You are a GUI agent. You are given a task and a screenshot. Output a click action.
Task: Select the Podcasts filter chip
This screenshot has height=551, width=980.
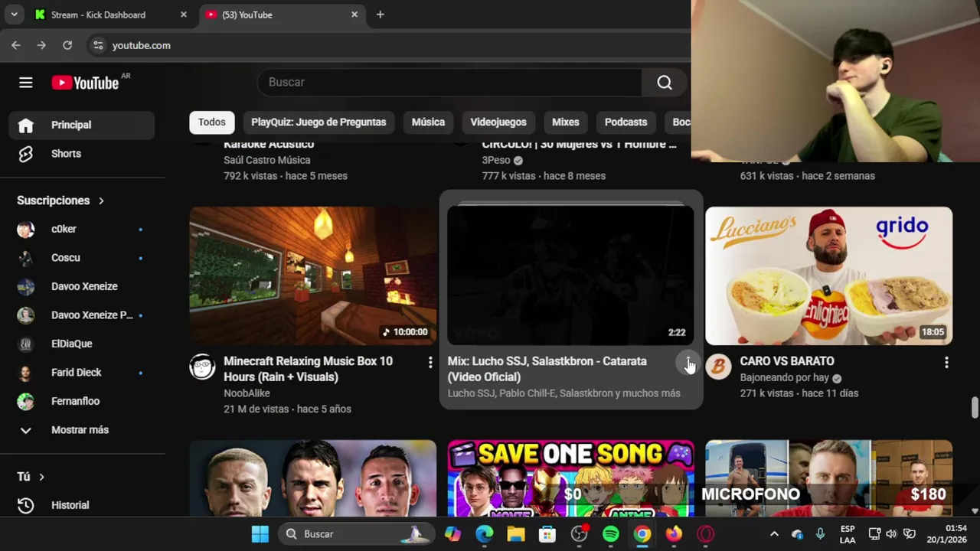point(626,122)
